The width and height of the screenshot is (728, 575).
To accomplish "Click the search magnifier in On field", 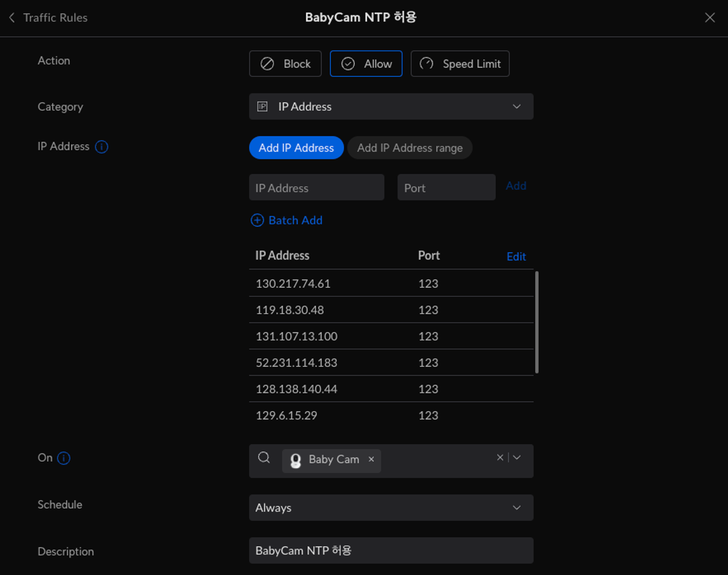I will pyautogui.click(x=264, y=458).
